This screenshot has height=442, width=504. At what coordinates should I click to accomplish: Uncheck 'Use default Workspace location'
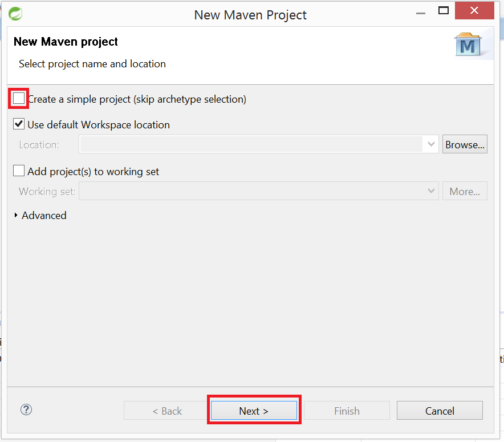(x=19, y=124)
